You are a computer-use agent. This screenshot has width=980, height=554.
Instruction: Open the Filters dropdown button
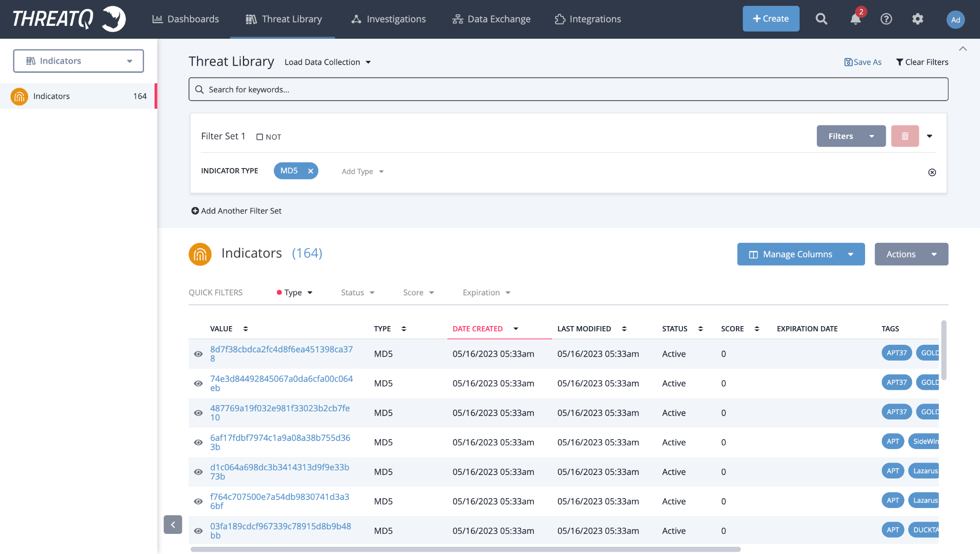click(851, 136)
